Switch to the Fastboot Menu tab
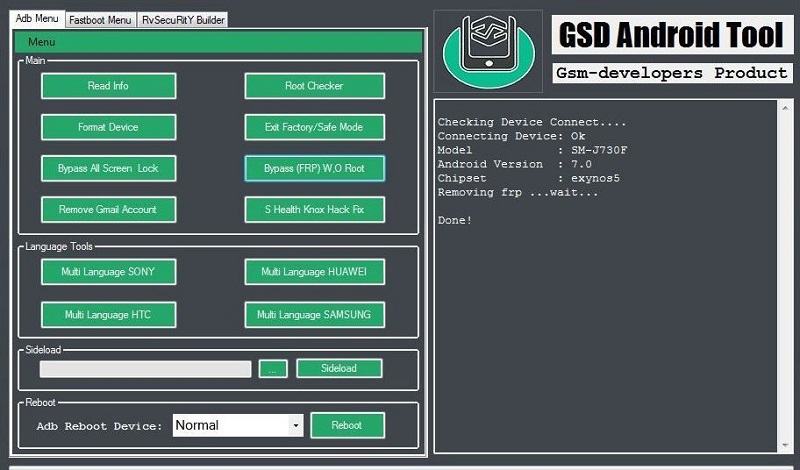800x470 pixels. [101, 19]
